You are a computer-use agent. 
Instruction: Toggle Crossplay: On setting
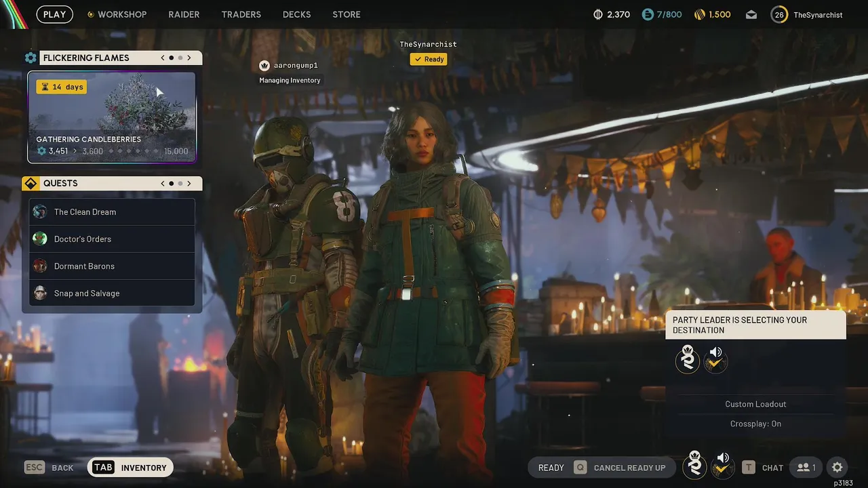pyautogui.click(x=755, y=424)
